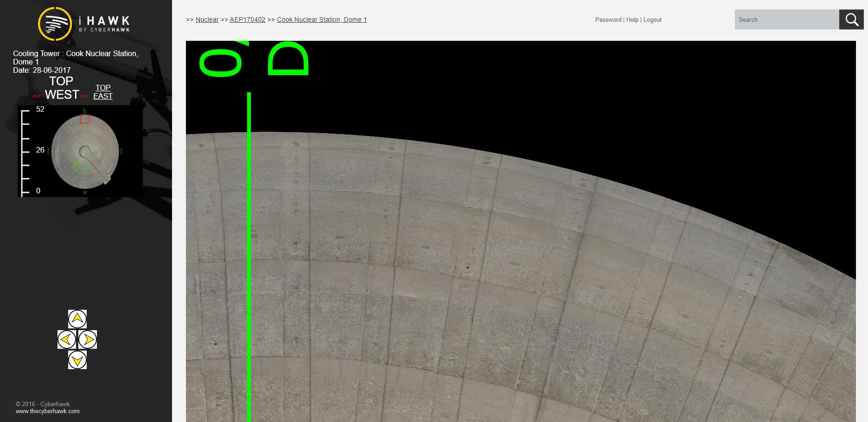Click the left arrow navigation icon
This screenshot has height=422, width=868.
[x=66, y=339]
